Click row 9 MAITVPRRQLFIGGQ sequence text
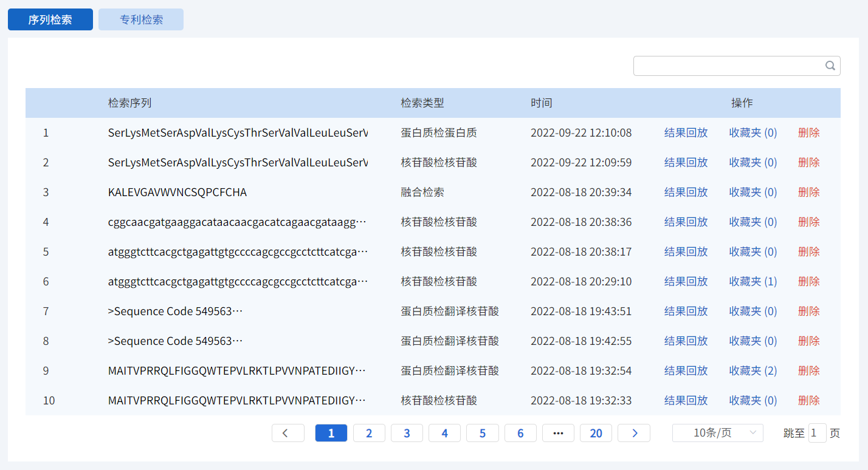Viewport: 868px width, 470px height. (238, 370)
